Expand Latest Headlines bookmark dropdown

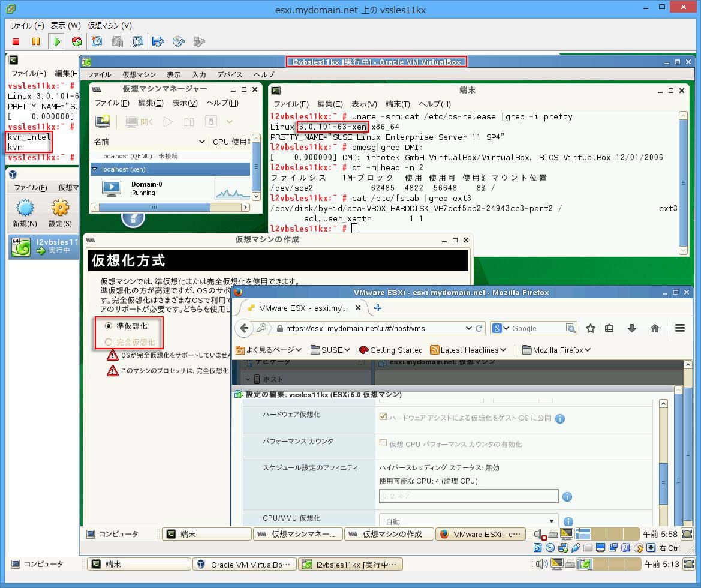468,350
